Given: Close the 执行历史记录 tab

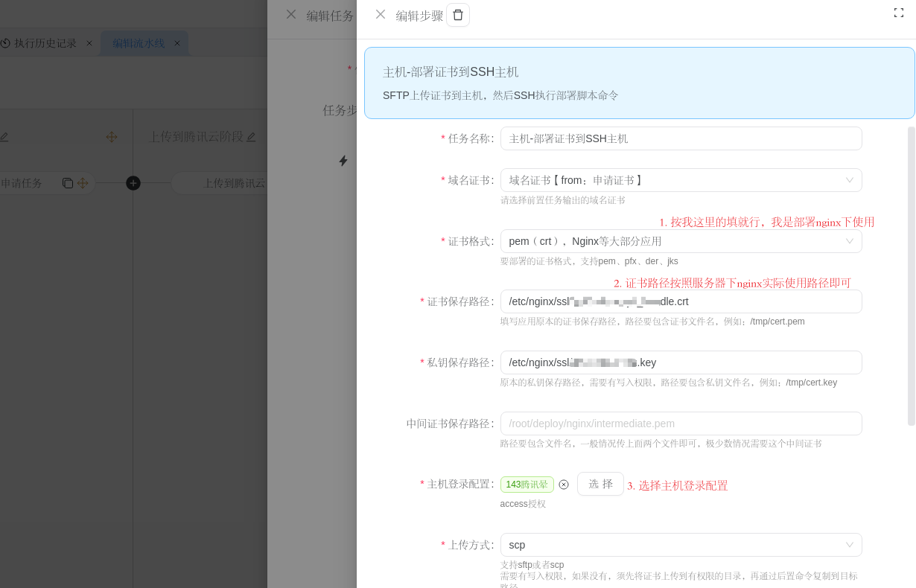Looking at the screenshot, I should (x=89, y=43).
